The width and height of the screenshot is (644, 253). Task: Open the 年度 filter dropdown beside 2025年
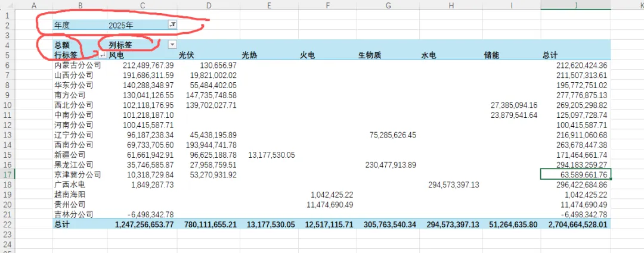(x=173, y=25)
